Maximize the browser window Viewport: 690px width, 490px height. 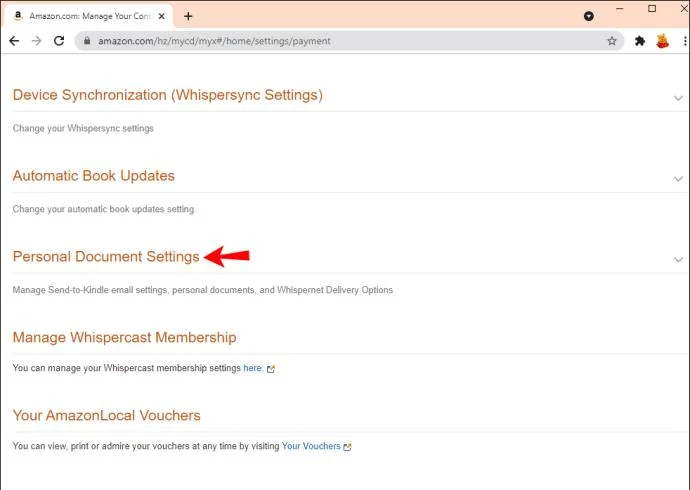(x=652, y=9)
